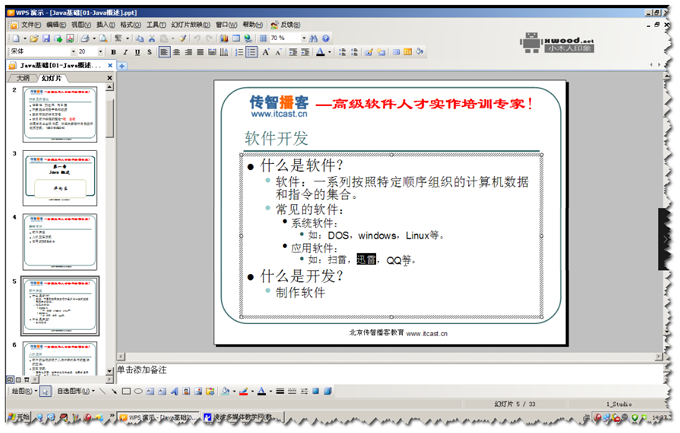
Task: Toggle bold formatting
Action: coord(114,52)
